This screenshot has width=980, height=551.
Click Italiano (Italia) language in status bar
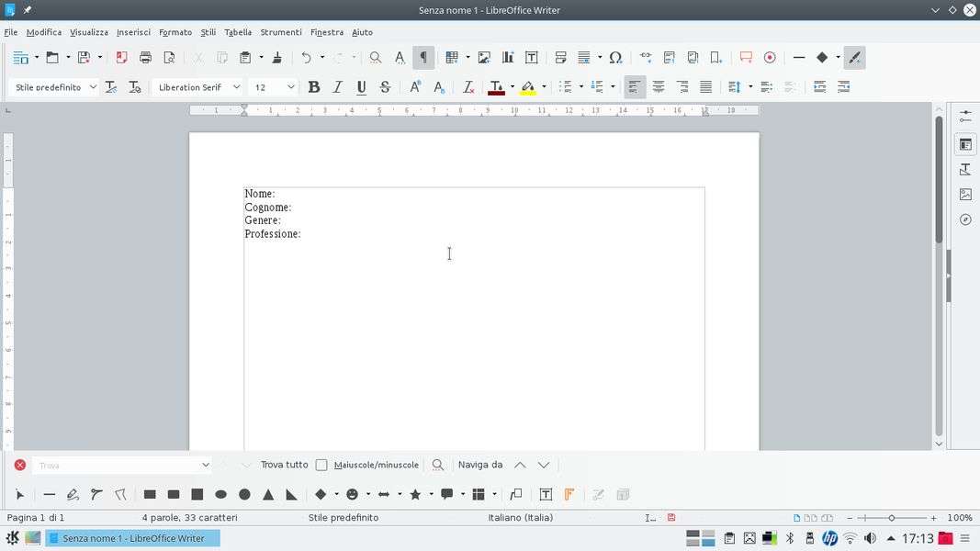[x=520, y=518]
